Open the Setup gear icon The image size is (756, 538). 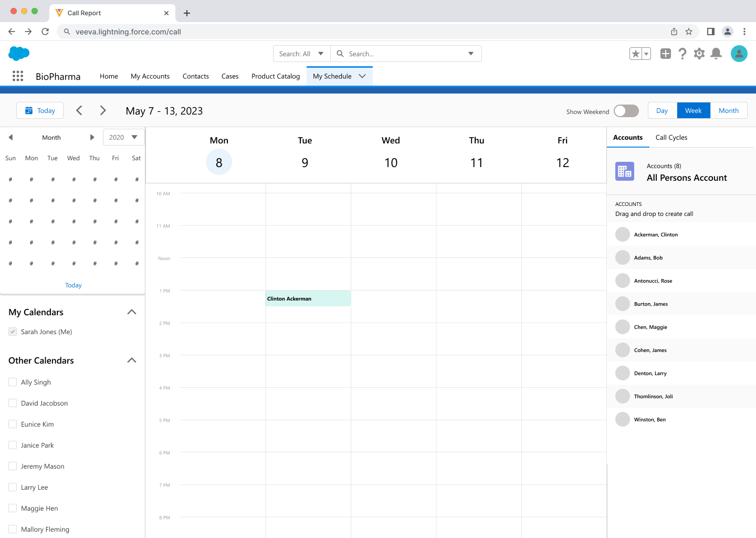699,54
